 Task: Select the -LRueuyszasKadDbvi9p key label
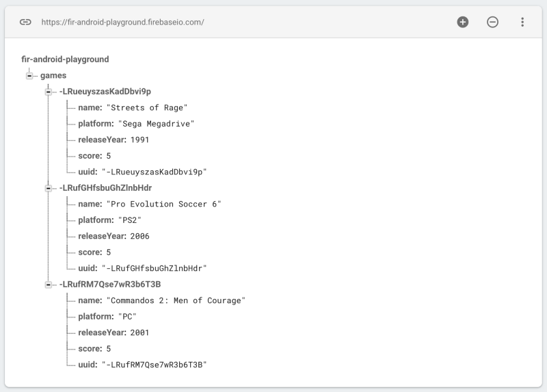tap(105, 92)
